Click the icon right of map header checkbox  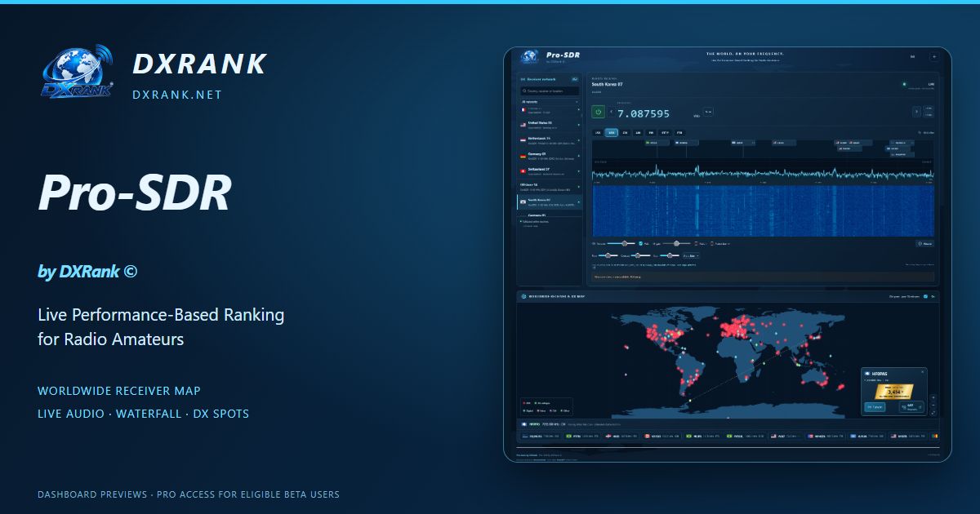(933, 296)
